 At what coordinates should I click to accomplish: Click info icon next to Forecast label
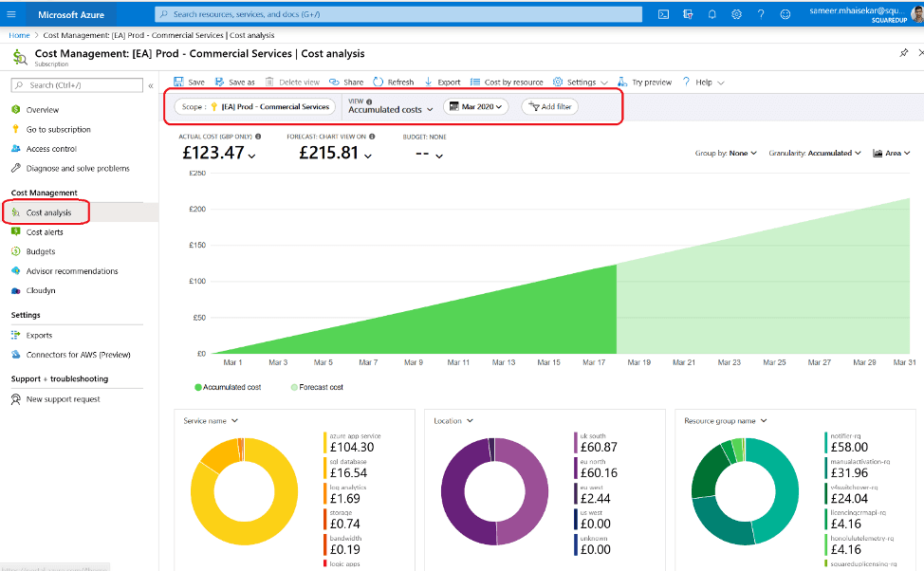(x=372, y=137)
